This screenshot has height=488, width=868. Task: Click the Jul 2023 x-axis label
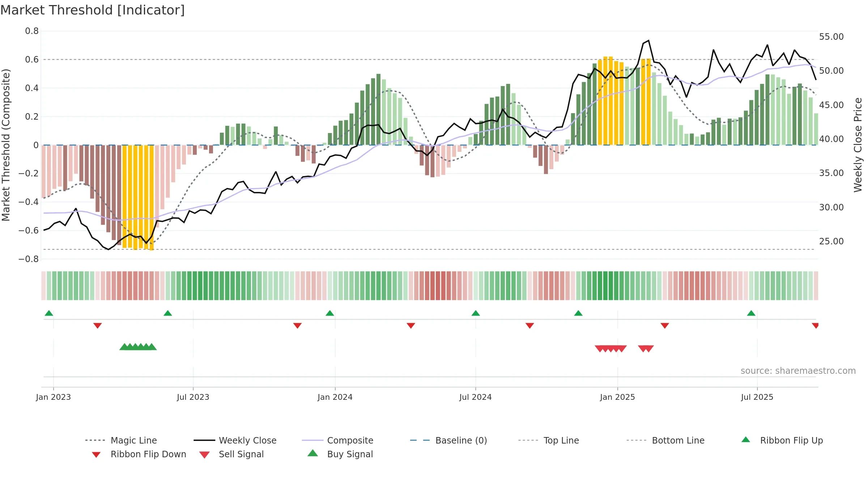[x=193, y=397]
